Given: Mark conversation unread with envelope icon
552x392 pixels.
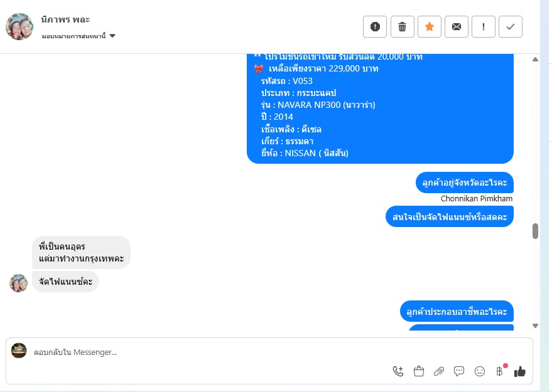Looking at the screenshot, I should tap(457, 27).
